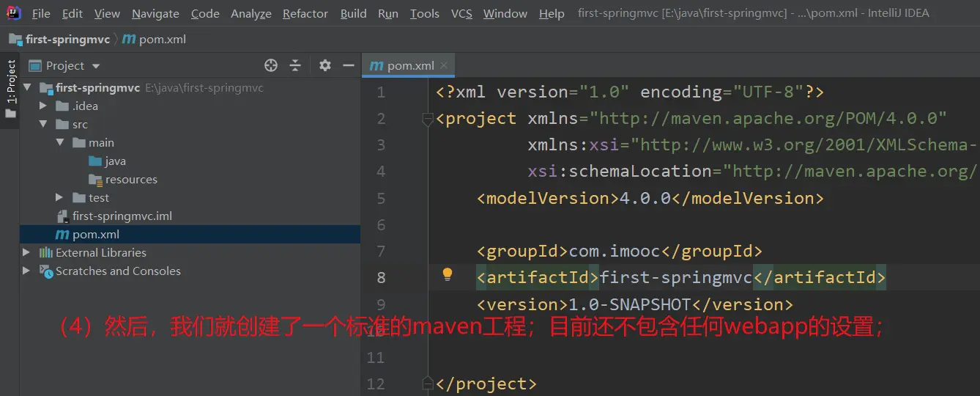Select the .idea folder
980x396 pixels.
85,106
